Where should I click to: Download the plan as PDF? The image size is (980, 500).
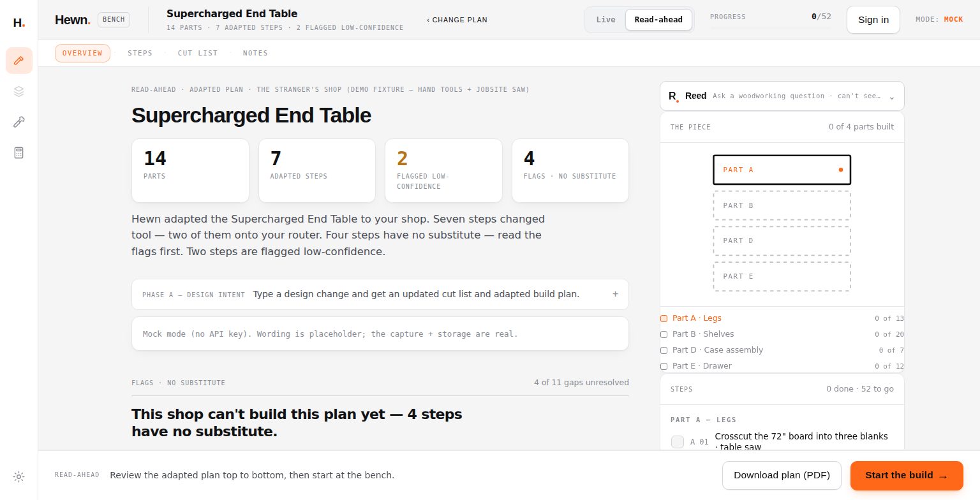[782, 475]
